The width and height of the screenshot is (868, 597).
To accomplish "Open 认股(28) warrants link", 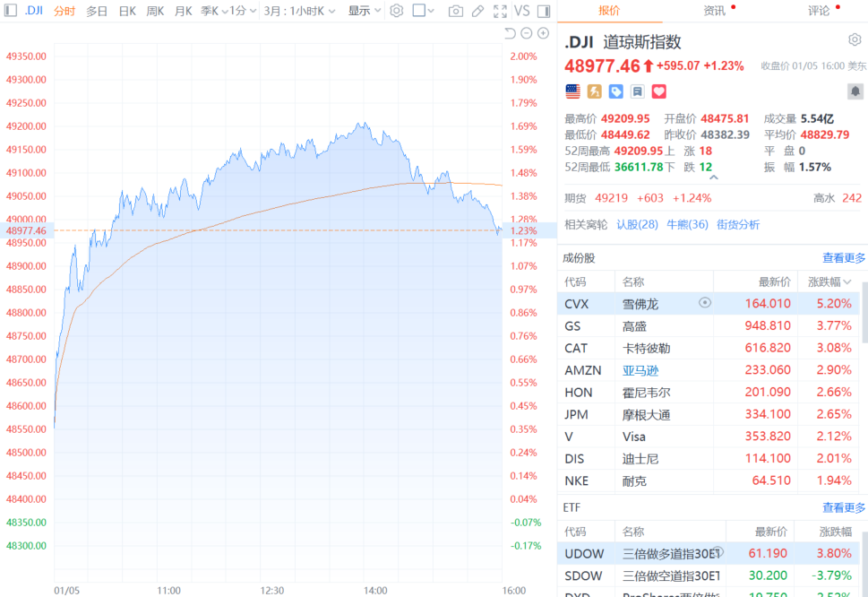I will click(x=637, y=224).
